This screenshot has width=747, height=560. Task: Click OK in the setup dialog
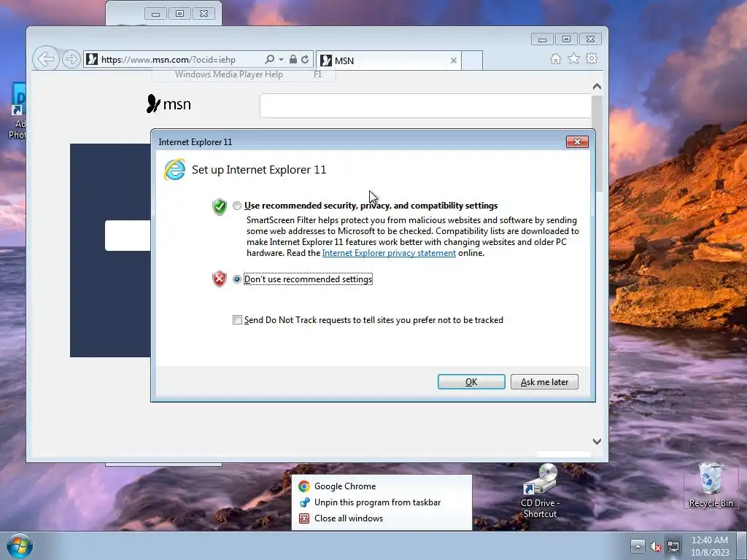pyautogui.click(x=471, y=382)
